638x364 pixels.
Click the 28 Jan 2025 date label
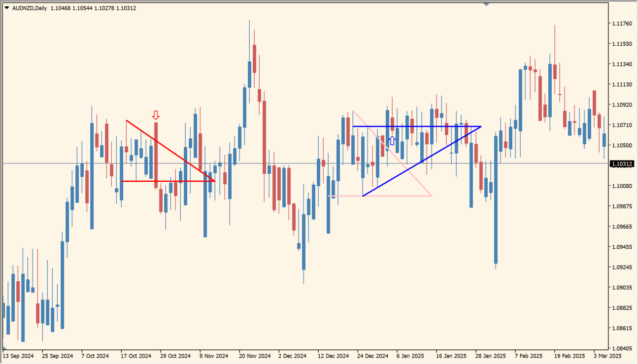490,356
